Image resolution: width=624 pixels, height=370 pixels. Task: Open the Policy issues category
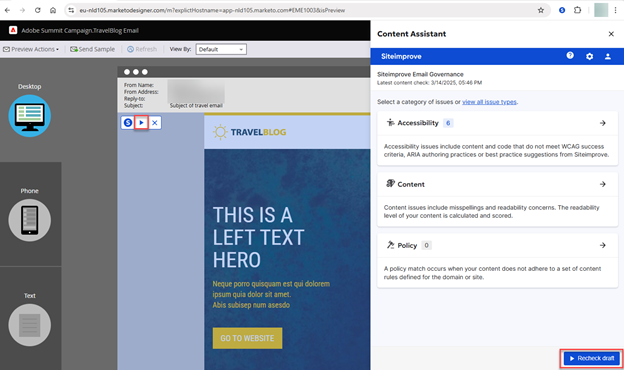click(497, 261)
